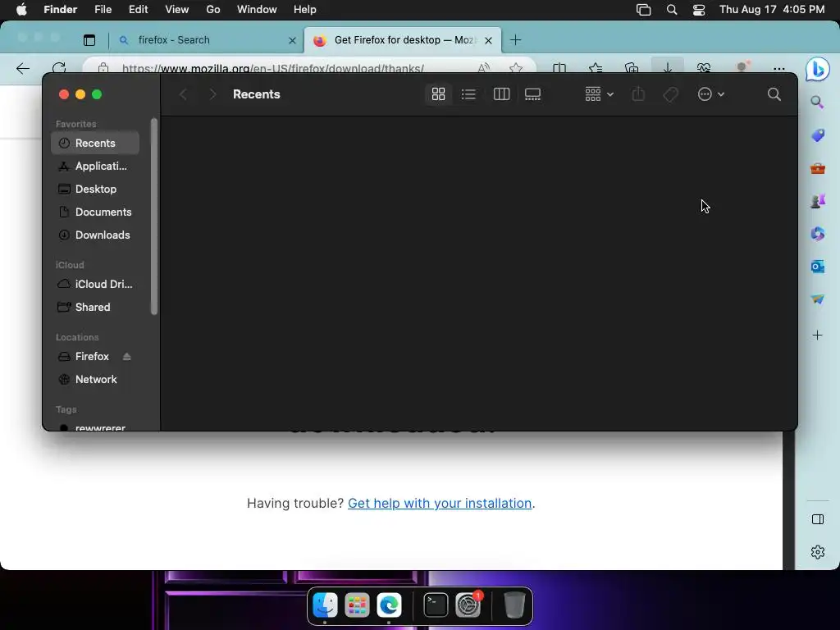
Task: Click the Finder Edit Tags icon
Action: pyautogui.click(x=671, y=94)
